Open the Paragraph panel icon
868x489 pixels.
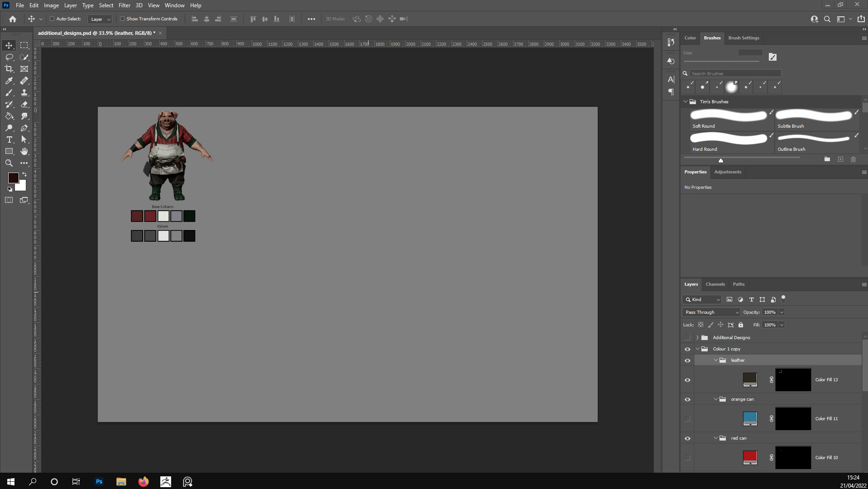coord(671,92)
